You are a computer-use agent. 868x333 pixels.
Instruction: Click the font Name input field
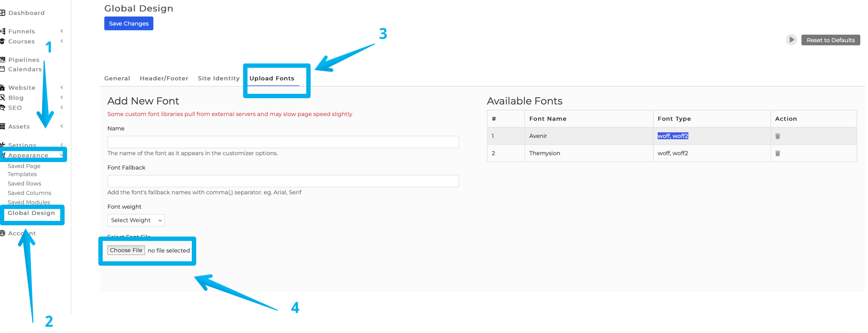[x=283, y=142]
